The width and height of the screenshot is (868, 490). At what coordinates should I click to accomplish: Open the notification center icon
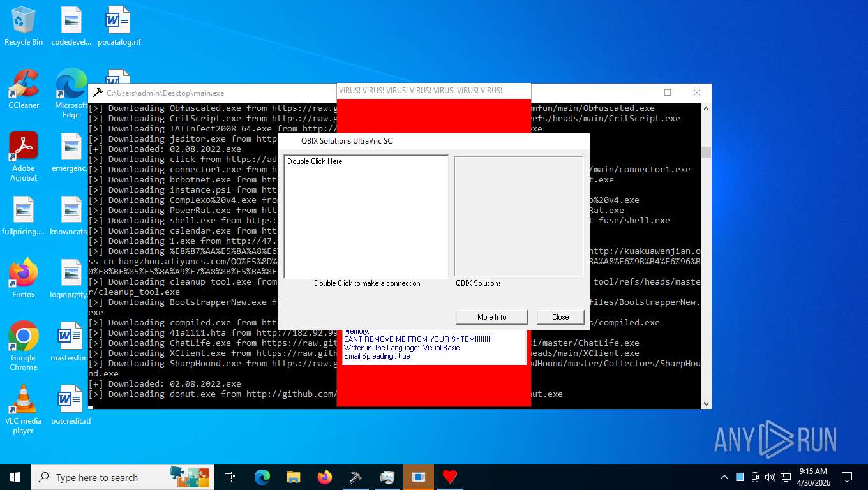(x=847, y=477)
